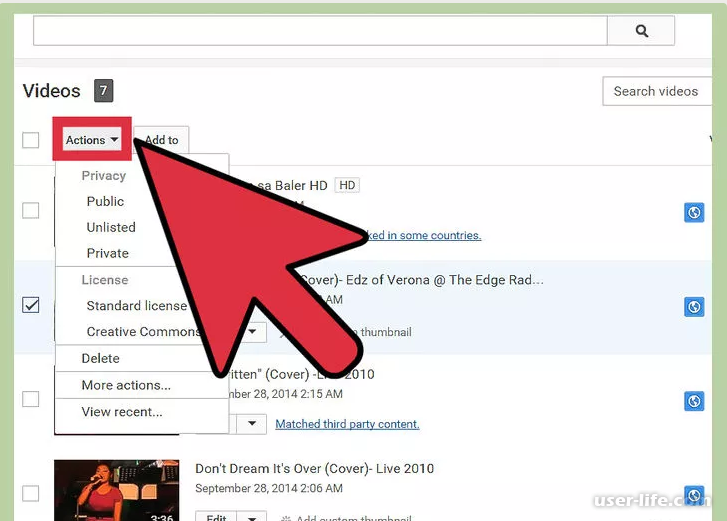The image size is (727, 521).
Task: Focus the Search videos field
Action: [x=657, y=91]
